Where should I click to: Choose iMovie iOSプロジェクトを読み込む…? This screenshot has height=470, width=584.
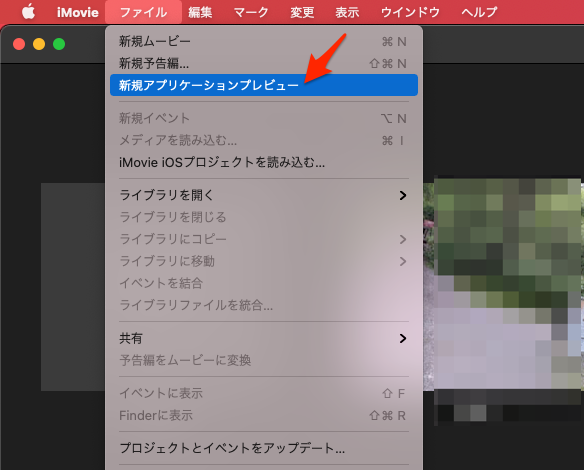click(264, 162)
